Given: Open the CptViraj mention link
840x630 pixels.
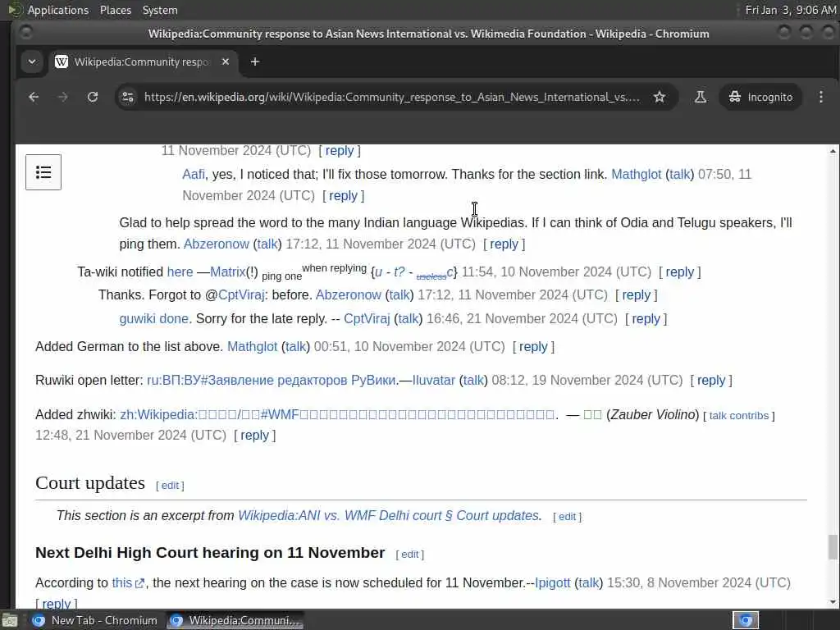Looking at the screenshot, I should 241,294.
